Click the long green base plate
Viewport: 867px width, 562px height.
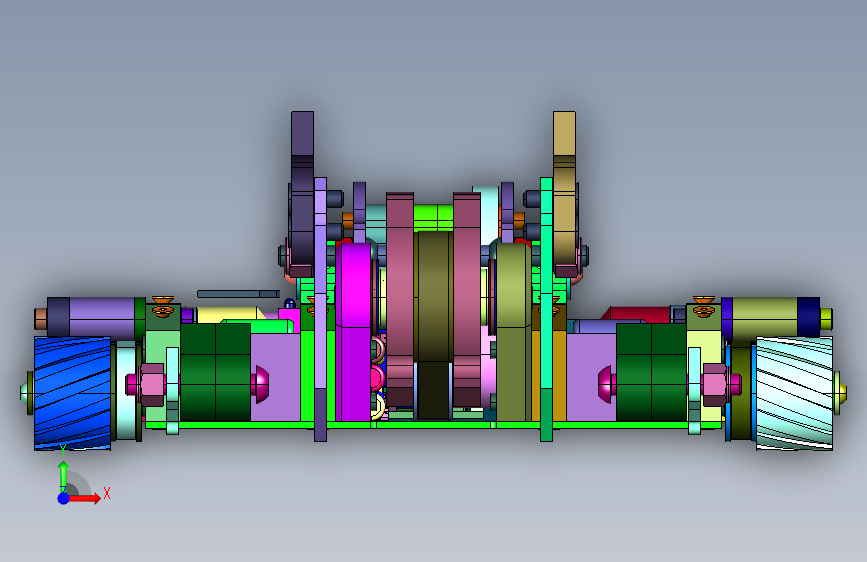click(434, 425)
